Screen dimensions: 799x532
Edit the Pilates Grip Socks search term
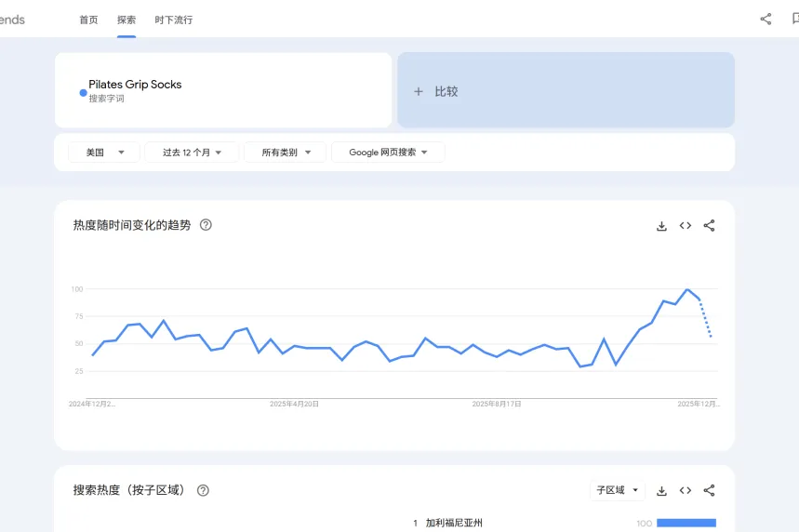click(x=135, y=85)
